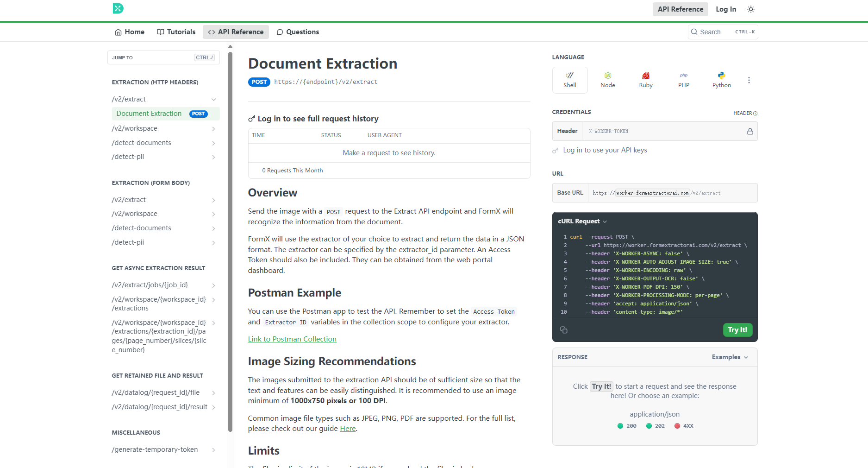Viewport: 868px width, 468px height.
Task: Select Document Extraction POST sidebar item
Action: tap(166, 114)
